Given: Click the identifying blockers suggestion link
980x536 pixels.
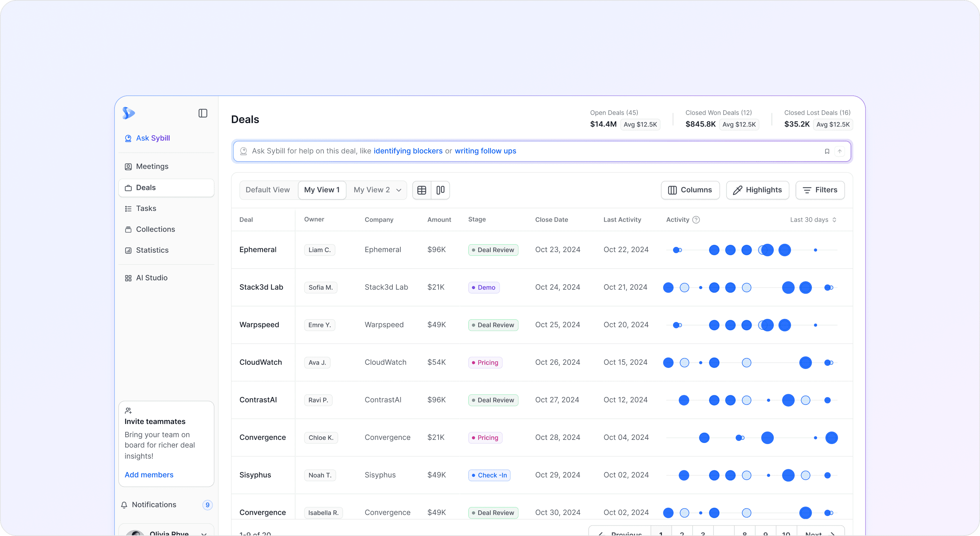Looking at the screenshot, I should (x=408, y=151).
